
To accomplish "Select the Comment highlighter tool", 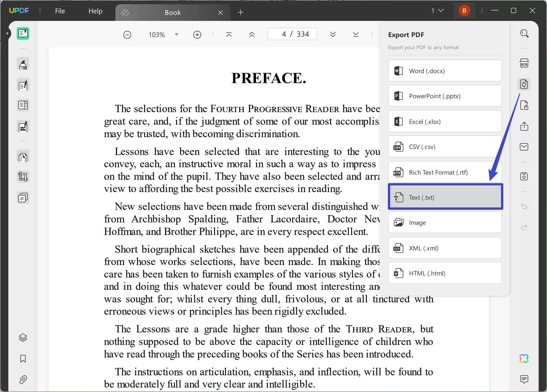I will 23,64.
